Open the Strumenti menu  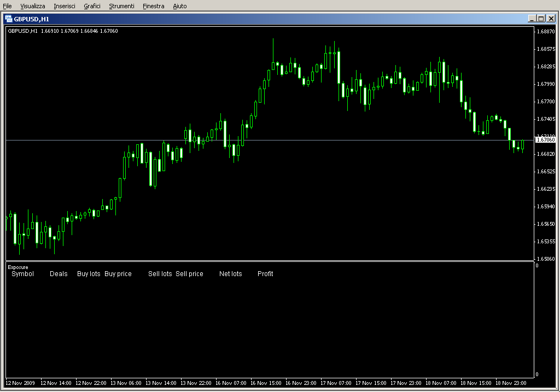121,6
